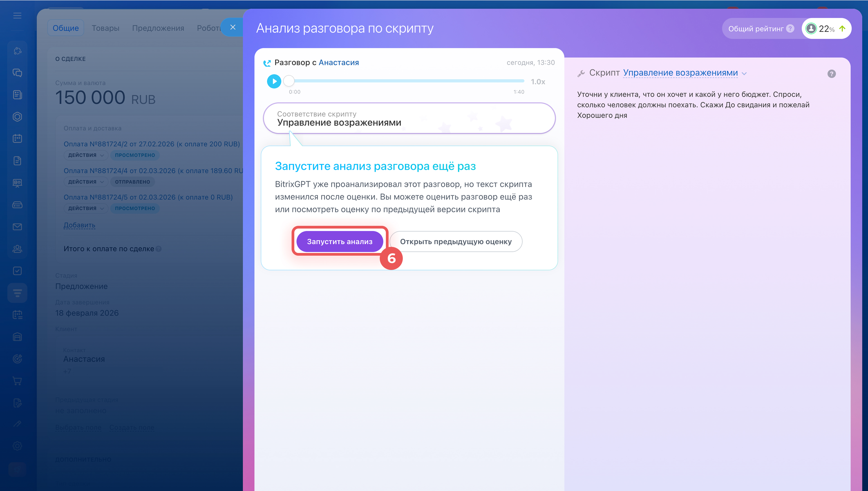
Task: Play the call recording audio
Action: click(274, 81)
